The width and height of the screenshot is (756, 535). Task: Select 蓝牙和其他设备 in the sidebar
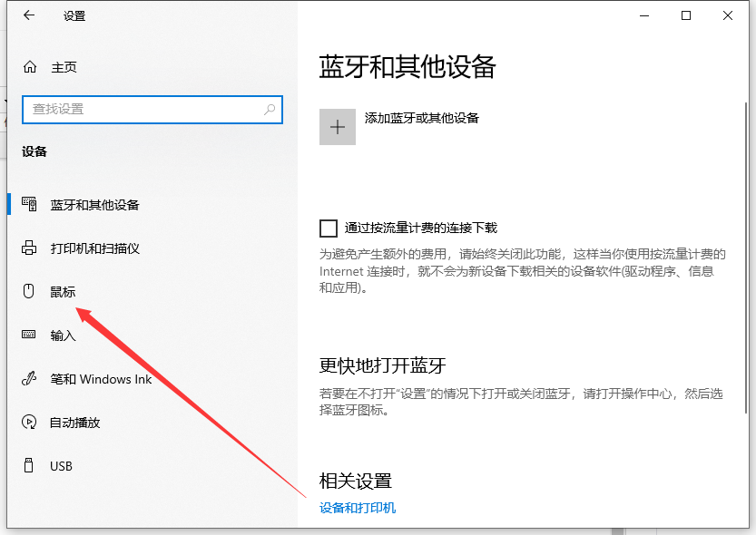tap(94, 205)
